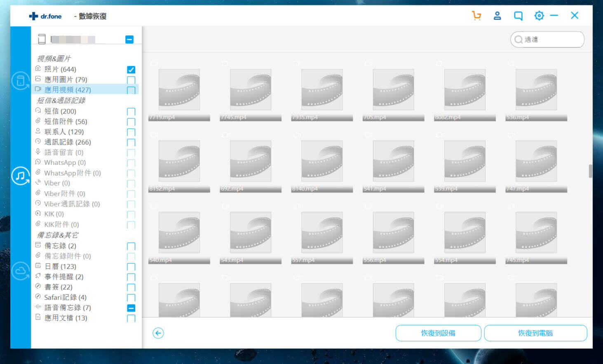Open the 語音備忘錄 (7) category
The width and height of the screenshot is (603, 364).
pos(68,308)
